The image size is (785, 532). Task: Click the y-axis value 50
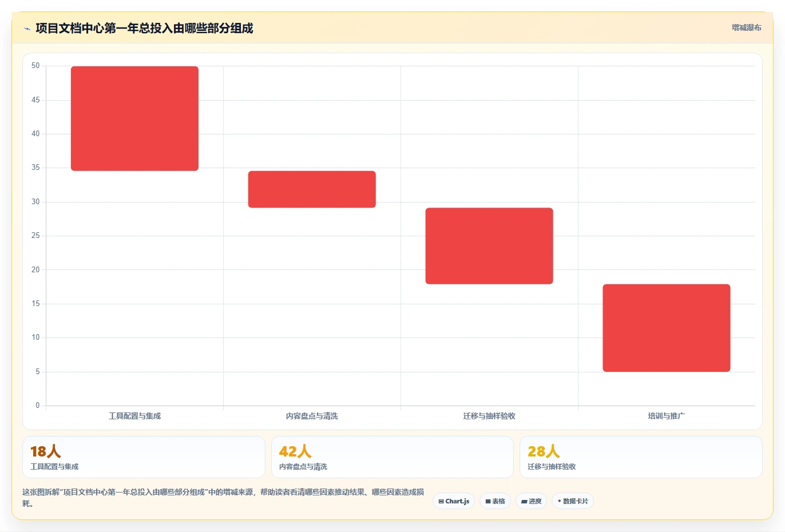pyautogui.click(x=35, y=66)
